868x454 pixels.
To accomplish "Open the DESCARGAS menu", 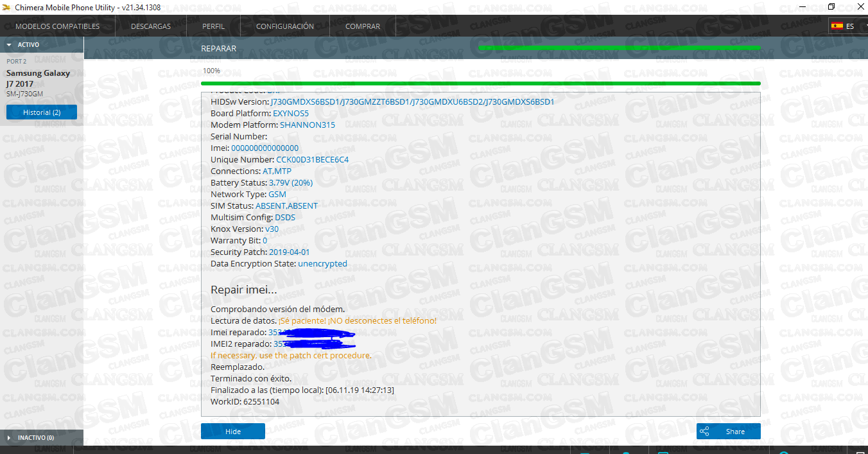I will [x=151, y=26].
